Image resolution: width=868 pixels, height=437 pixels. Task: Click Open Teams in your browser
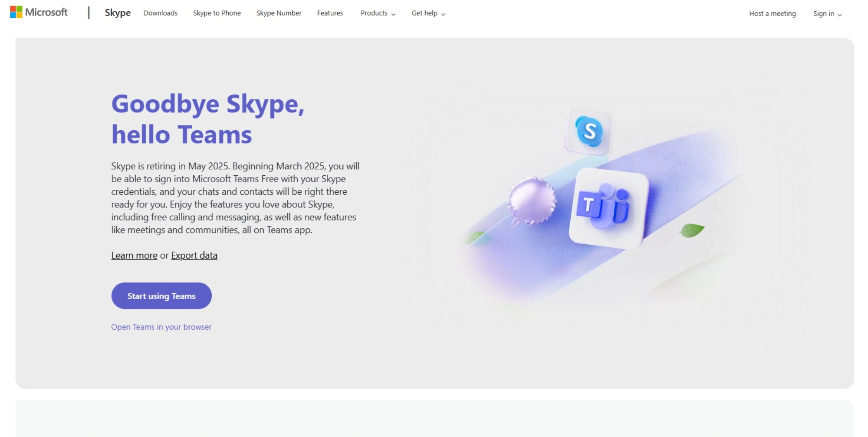pos(161,327)
